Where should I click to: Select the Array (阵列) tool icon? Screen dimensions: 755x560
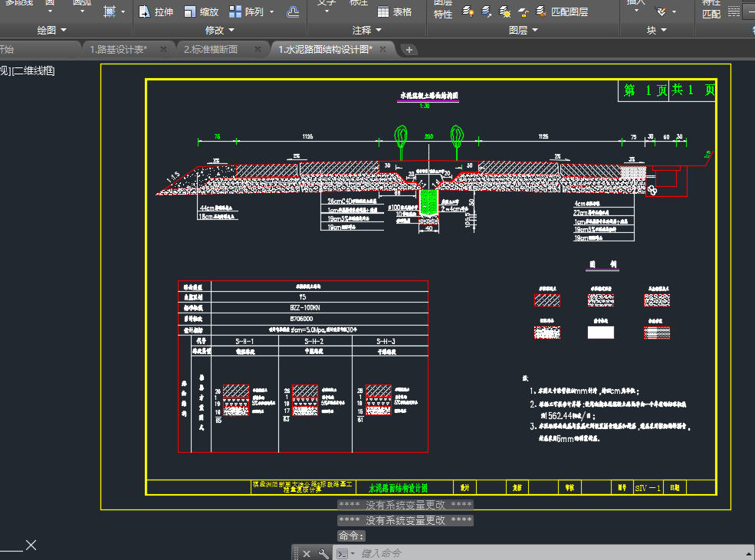(x=235, y=11)
